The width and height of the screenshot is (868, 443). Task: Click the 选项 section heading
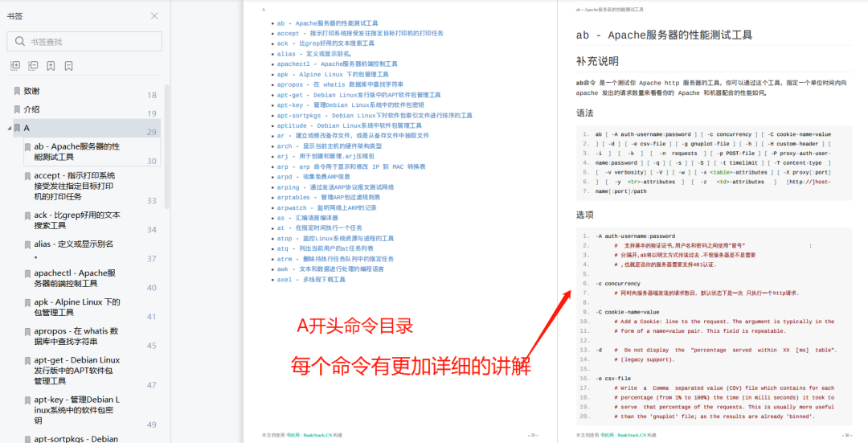tap(584, 215)
